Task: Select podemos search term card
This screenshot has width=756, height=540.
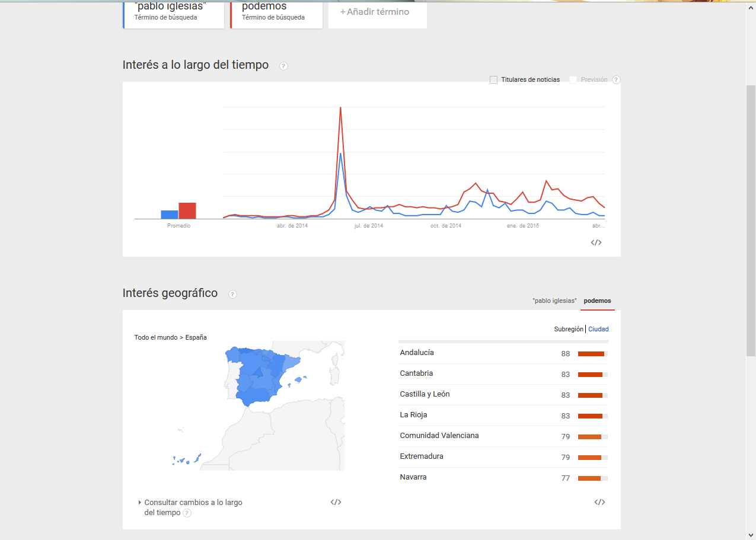Action: (276, 14)
